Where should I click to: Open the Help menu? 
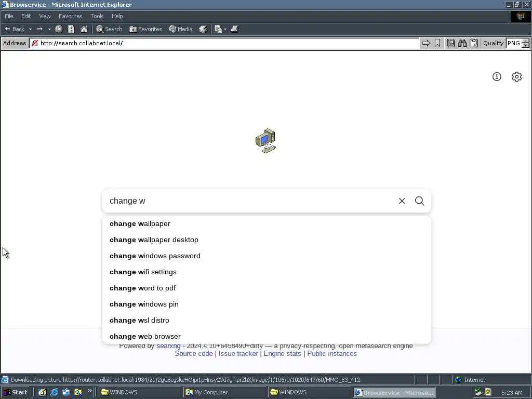(117, 16)
